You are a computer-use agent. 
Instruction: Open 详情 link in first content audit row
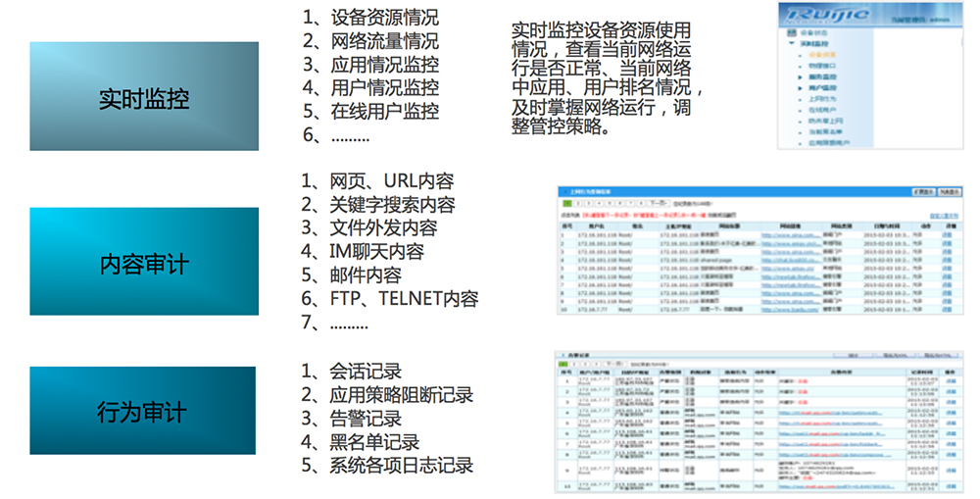pos(948,236)
